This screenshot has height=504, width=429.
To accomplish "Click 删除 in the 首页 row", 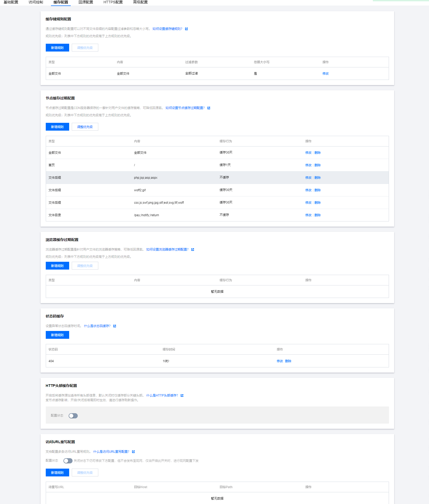I will coord(317,165).
